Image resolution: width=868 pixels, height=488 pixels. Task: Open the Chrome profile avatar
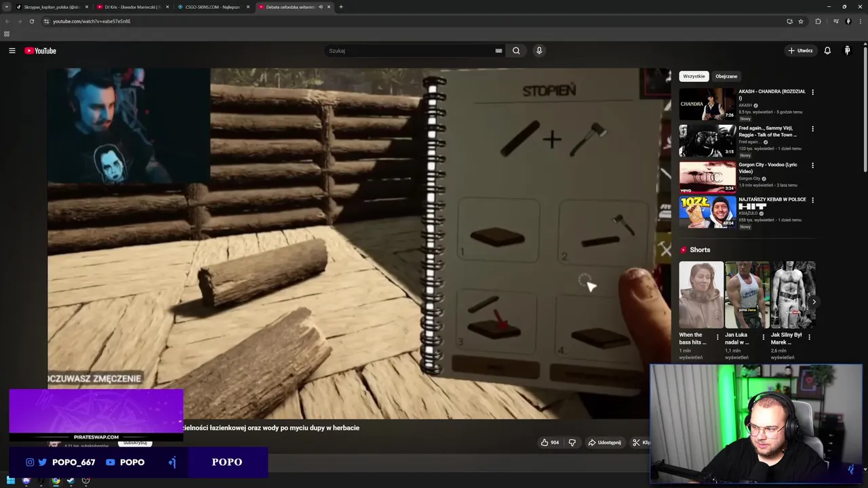coord(848,21)
